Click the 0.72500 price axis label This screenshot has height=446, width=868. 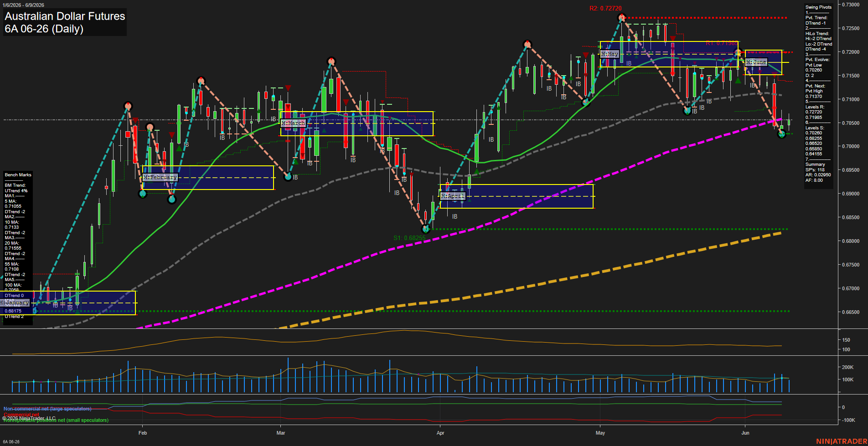(850, 28)
